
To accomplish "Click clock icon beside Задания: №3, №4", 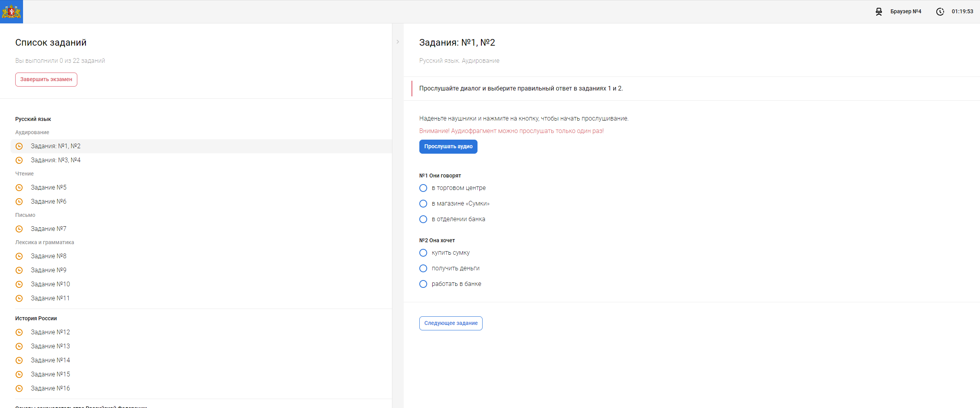I will click(19, 160).
